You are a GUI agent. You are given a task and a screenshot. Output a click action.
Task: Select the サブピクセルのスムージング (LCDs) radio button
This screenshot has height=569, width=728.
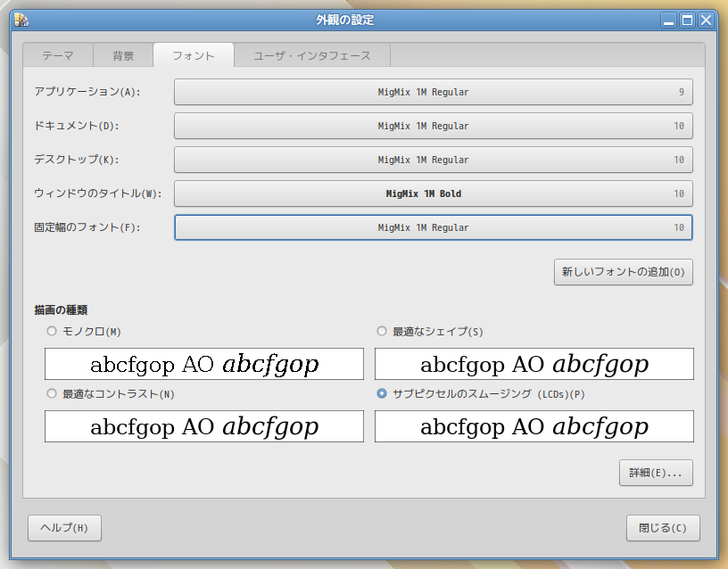point(382,393)
